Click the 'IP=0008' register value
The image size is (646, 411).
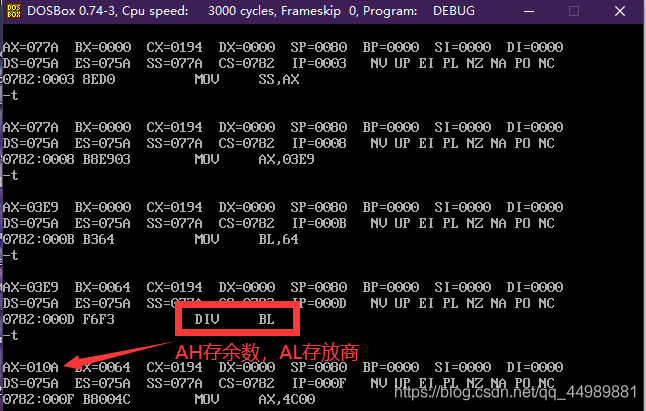click(319, 143)
